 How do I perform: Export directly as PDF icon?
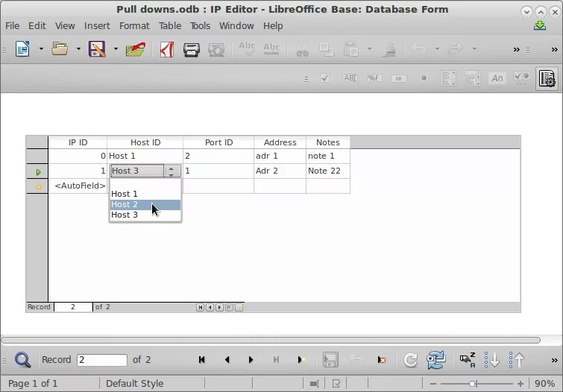point(167,49)
